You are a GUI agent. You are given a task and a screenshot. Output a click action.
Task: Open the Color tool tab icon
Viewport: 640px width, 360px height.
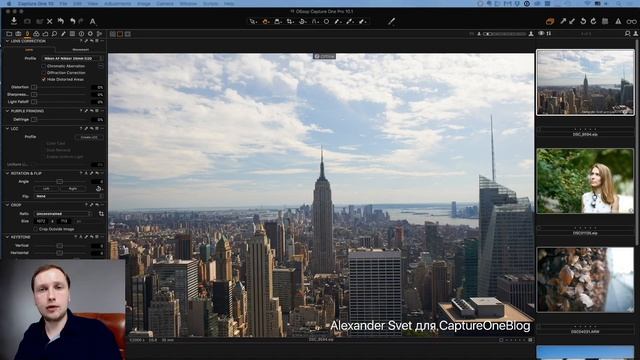pos(36,34)
